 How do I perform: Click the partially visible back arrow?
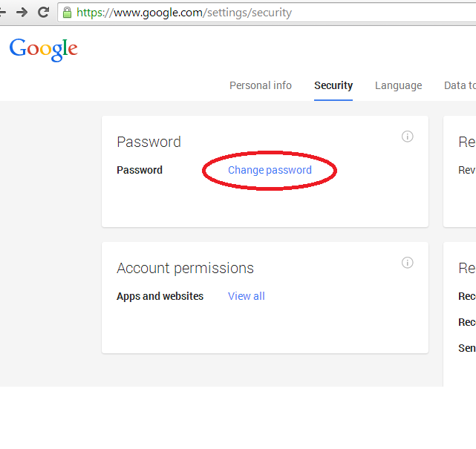[x=3, y=12]
